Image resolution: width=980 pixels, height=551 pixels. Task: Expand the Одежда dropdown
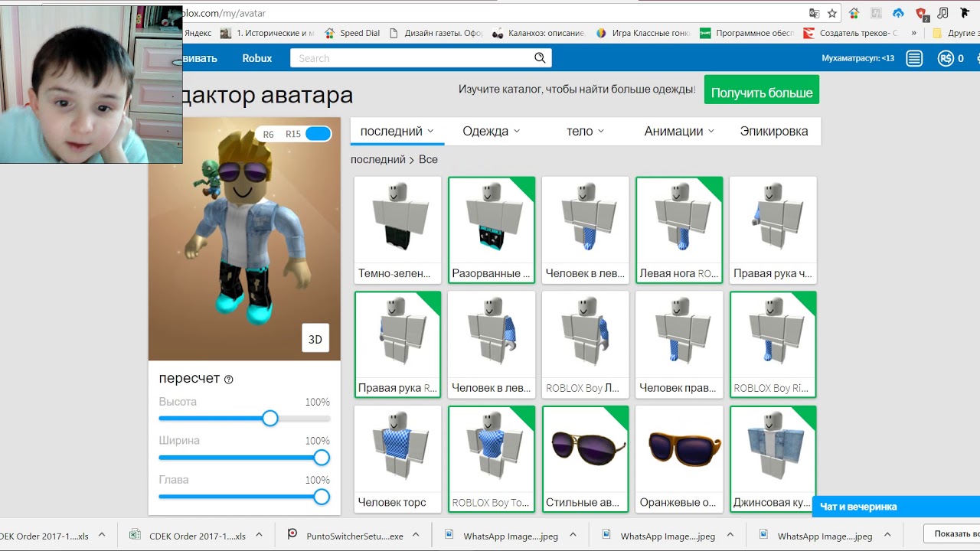[x=491, y=131]
